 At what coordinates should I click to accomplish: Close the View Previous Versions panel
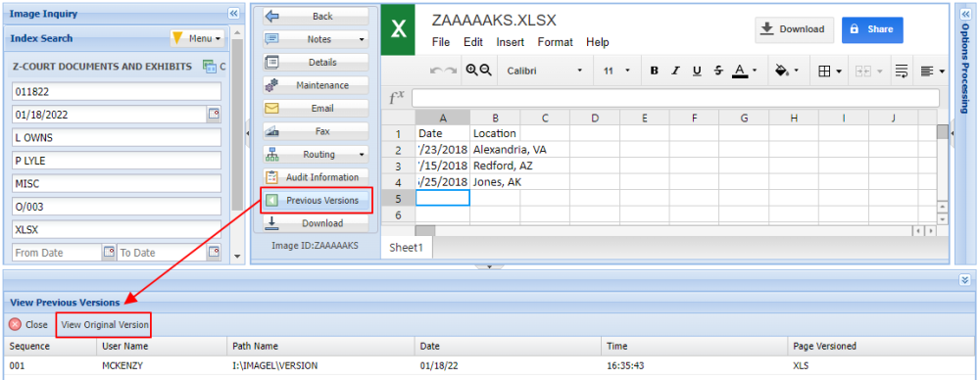28,324
